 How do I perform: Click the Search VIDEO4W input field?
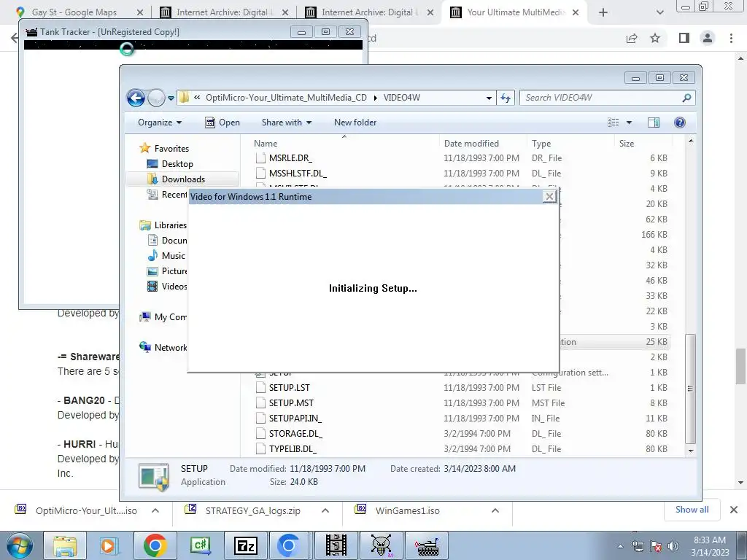click(x=602, y=98)
